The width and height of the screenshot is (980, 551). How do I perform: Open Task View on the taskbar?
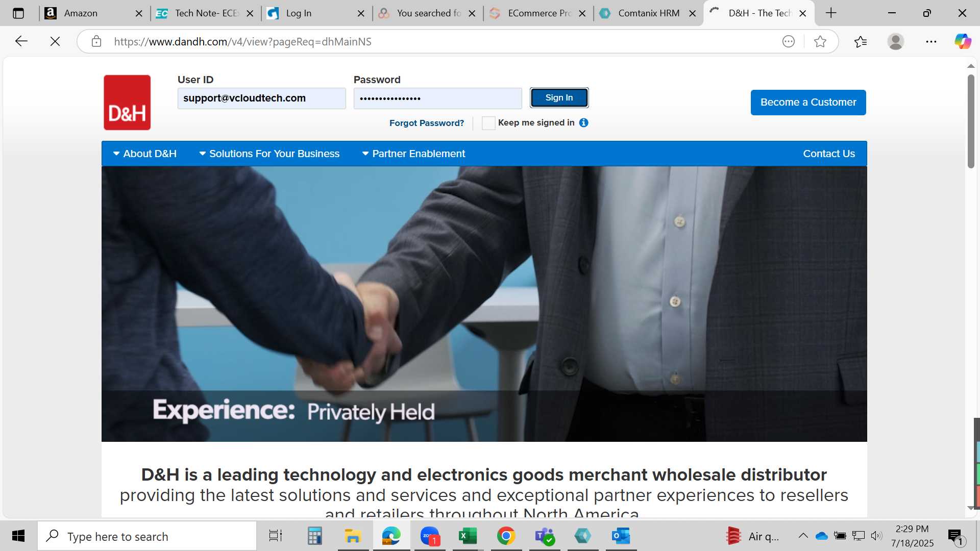(x=276, y=536)
